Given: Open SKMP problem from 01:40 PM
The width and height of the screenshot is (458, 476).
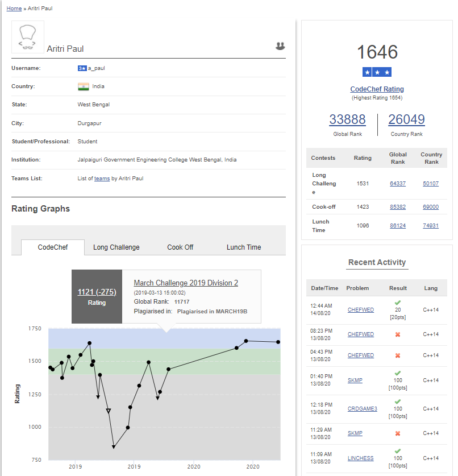Looking at the screenshot, I should click(355, 380).
